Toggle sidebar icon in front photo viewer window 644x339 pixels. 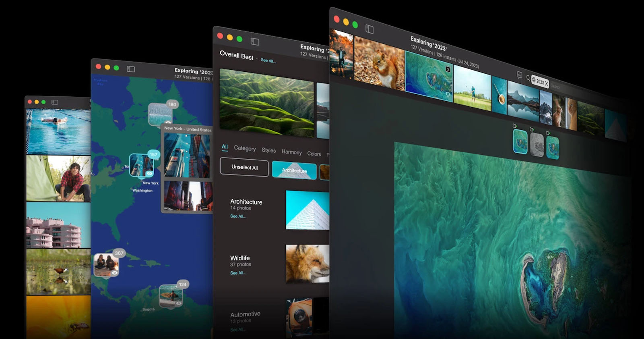[x=369, y=29]
